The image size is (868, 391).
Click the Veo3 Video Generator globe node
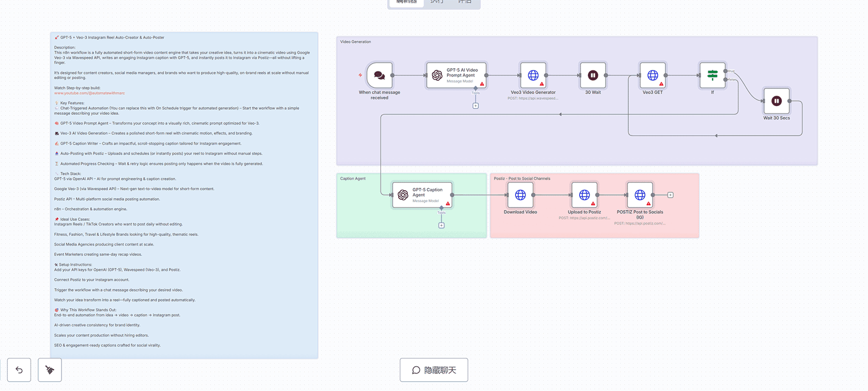(x=533, y=76)
